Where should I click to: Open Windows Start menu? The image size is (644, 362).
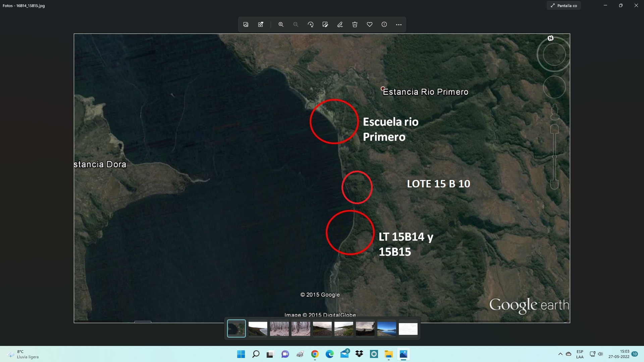(241, 354)
